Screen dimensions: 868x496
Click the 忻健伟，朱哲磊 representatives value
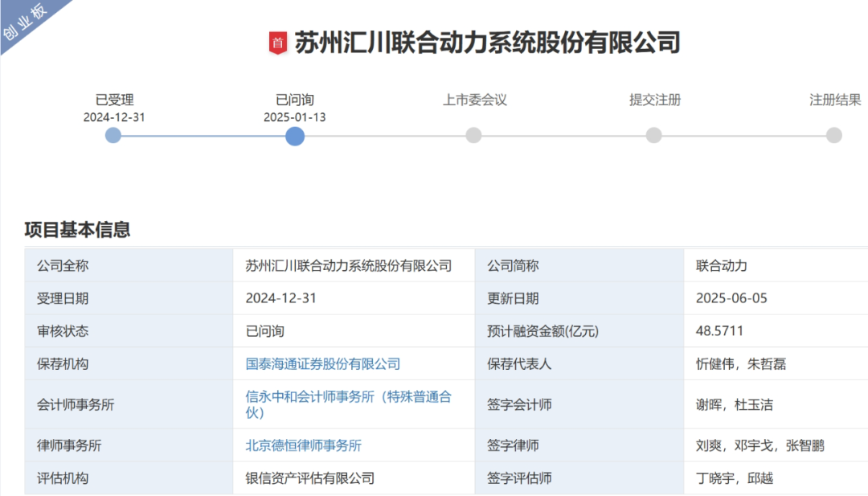click(741, 363)
